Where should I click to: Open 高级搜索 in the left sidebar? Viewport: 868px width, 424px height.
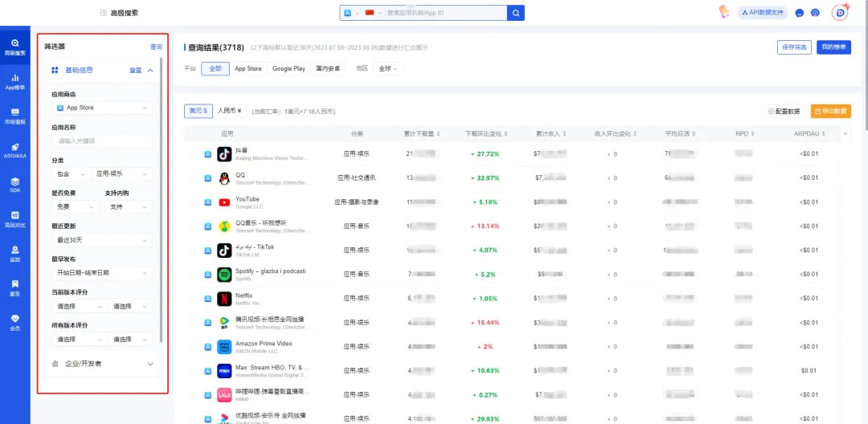15,47
